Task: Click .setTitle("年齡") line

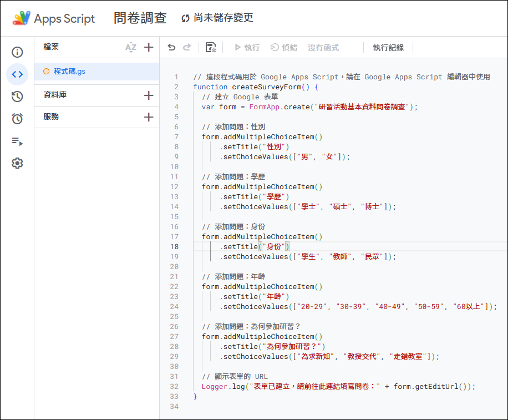Action: [x=255, y=296]
